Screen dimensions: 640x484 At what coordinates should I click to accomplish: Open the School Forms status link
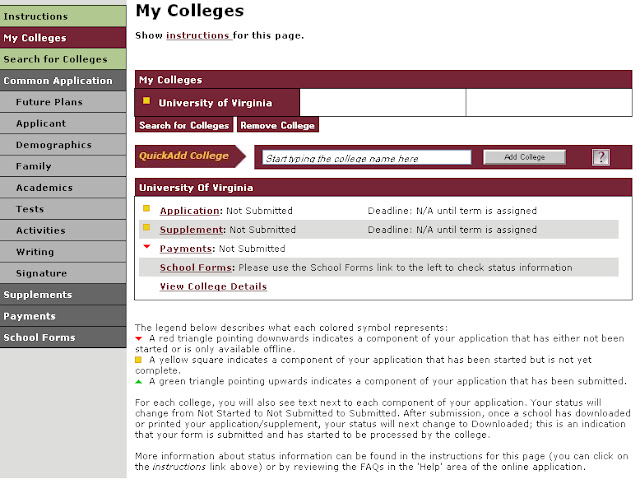click(197, 268)
